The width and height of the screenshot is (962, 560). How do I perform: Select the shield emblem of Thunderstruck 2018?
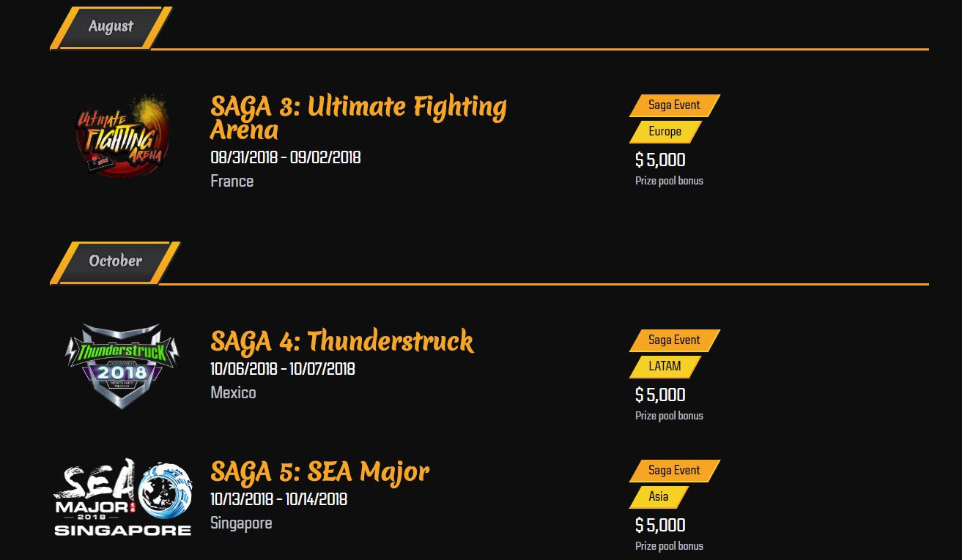(122, 366)
